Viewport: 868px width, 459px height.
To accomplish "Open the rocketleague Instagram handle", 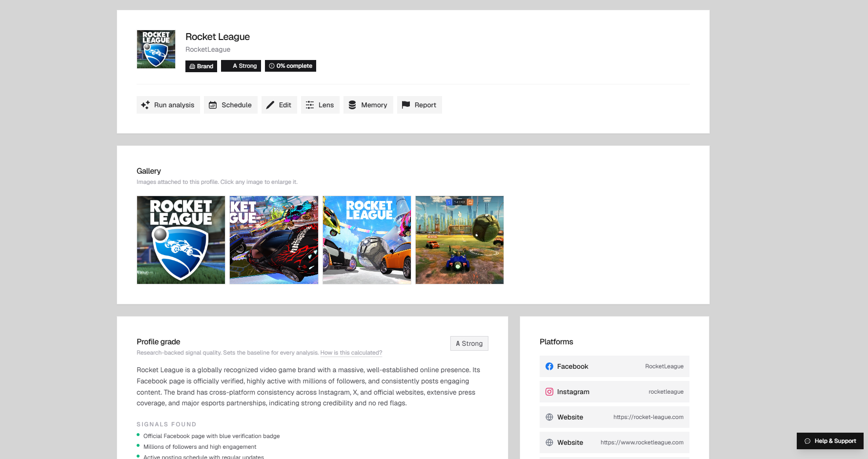I will pyautogui.click(x=666, y=392).
